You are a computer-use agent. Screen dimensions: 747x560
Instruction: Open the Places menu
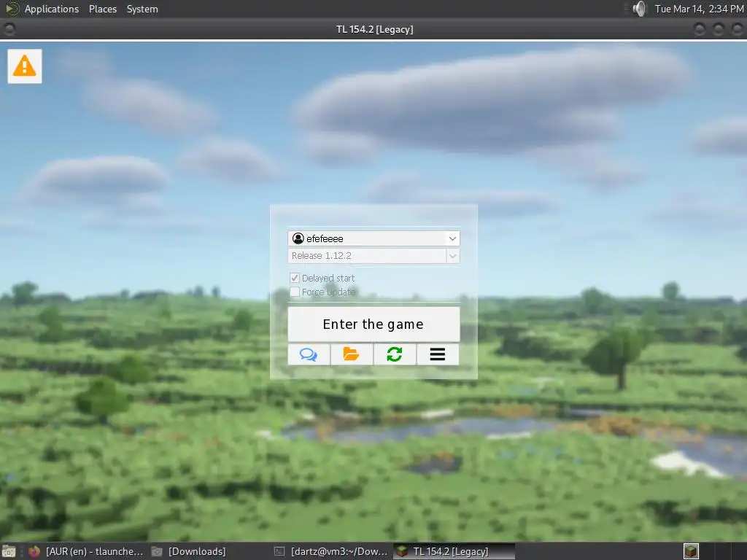pos(102,9)
